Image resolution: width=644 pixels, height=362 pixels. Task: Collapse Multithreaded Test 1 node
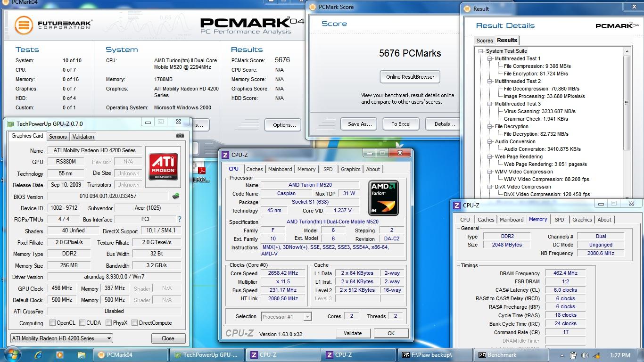pos(490,58)
